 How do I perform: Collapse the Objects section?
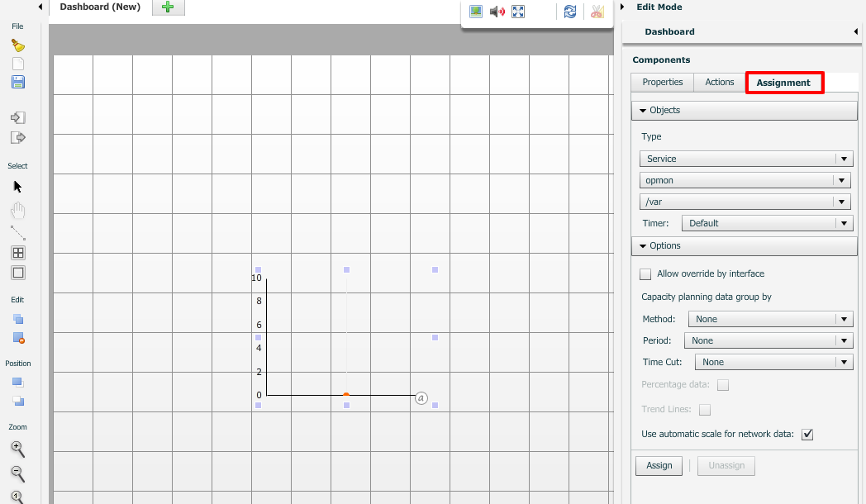click(x=744, y=111)
